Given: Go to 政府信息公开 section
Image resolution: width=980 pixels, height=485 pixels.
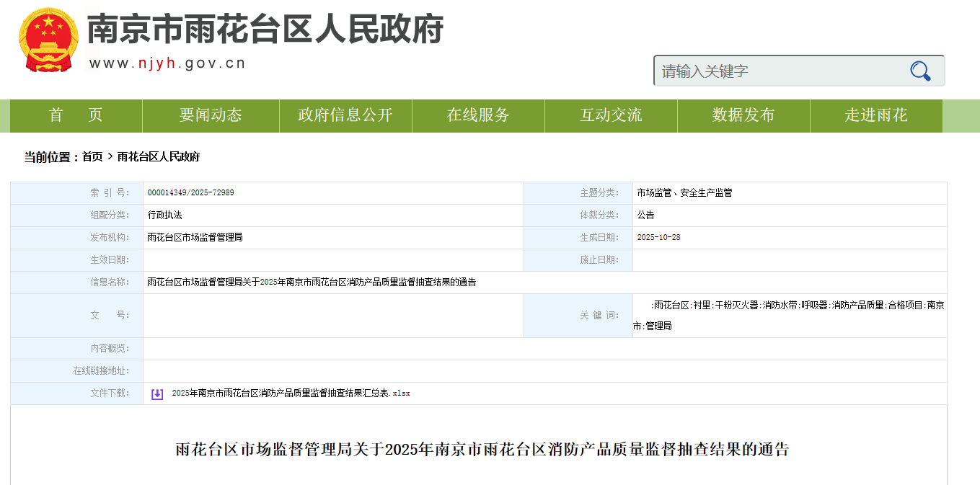Looking at the screenshot, I should tap(345, 115).
